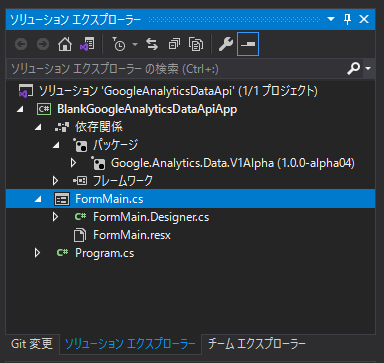Image resolution: width=384 pixels, height=363 pixels.
Task: Switch to the チーム エクスプローラー tab
Action: point(256,344)
